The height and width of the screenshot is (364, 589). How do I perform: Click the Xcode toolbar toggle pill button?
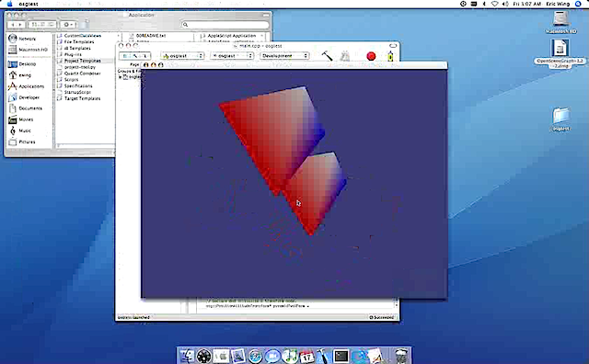coord(393,45)
